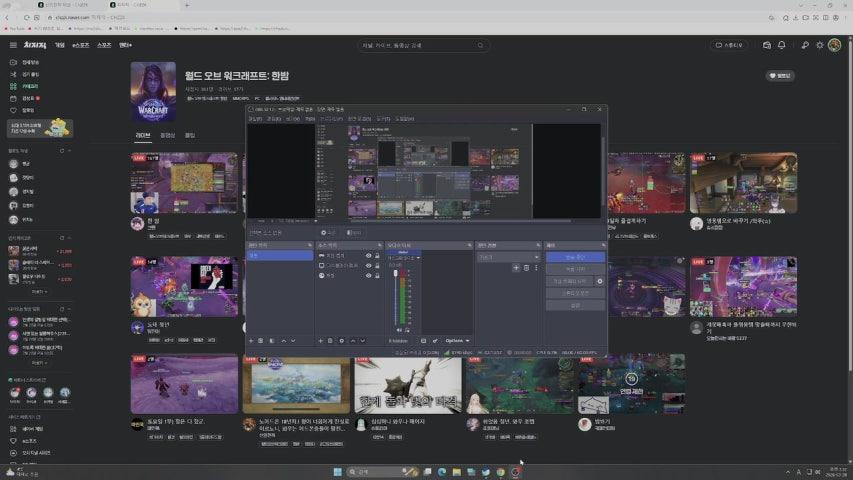Open source properties gear in OBS Sources panel

[x=342, y=341]
